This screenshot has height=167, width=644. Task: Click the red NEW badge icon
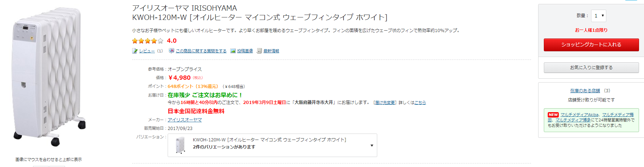(553, 115)
